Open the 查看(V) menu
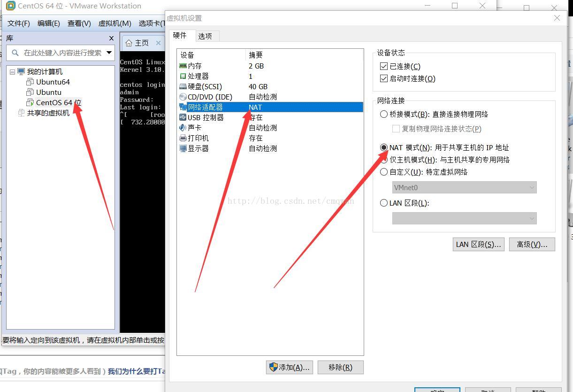Screen dimensions: 573x392 [x=79, y=23]
